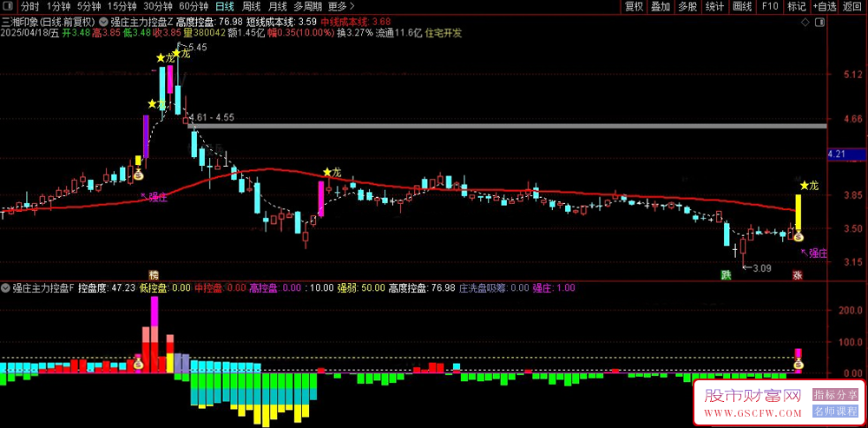868x428 pixels.
Task: Click 返回 to go back
Action: point(853,7)
